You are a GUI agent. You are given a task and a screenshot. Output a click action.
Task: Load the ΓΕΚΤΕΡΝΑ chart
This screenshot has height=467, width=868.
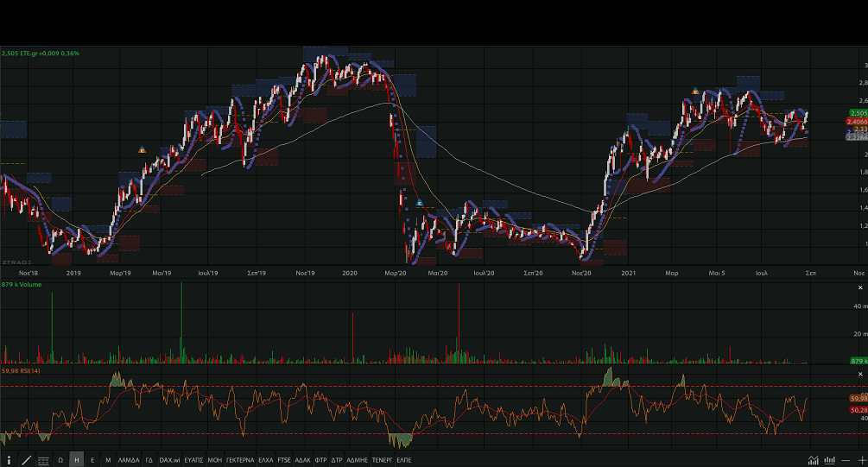tap(240, 460)
